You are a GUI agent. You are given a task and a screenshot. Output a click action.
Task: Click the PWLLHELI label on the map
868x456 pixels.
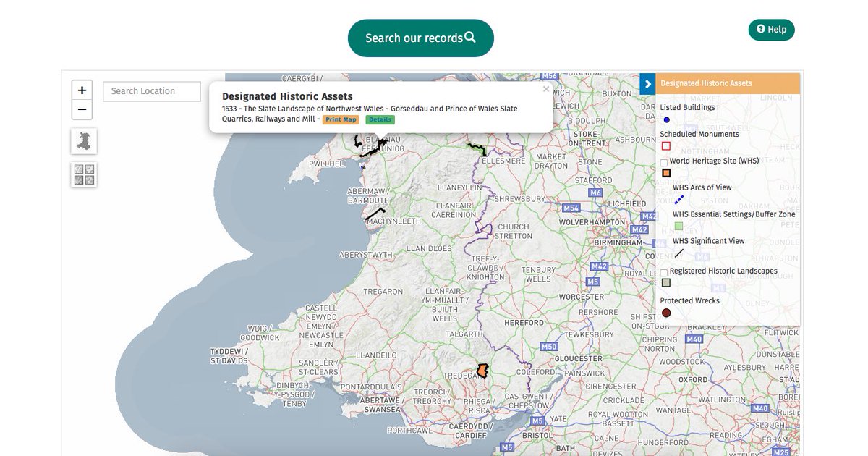click(x=329, y=164)
